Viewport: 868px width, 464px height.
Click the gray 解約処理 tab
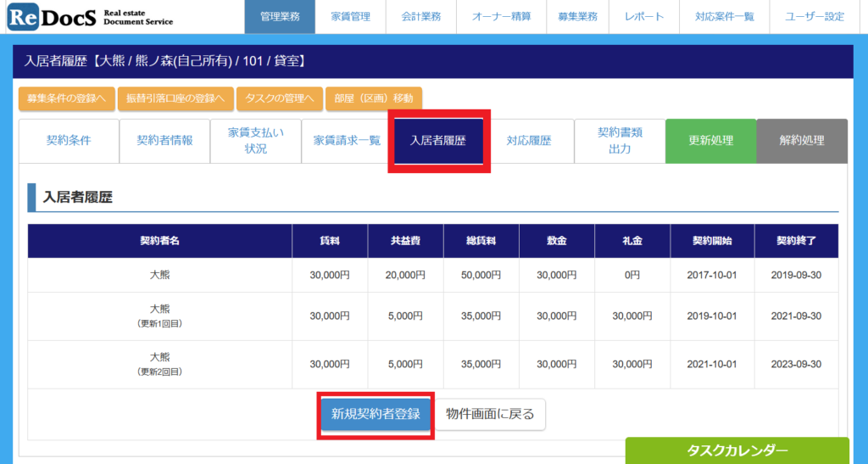[802, 141]
